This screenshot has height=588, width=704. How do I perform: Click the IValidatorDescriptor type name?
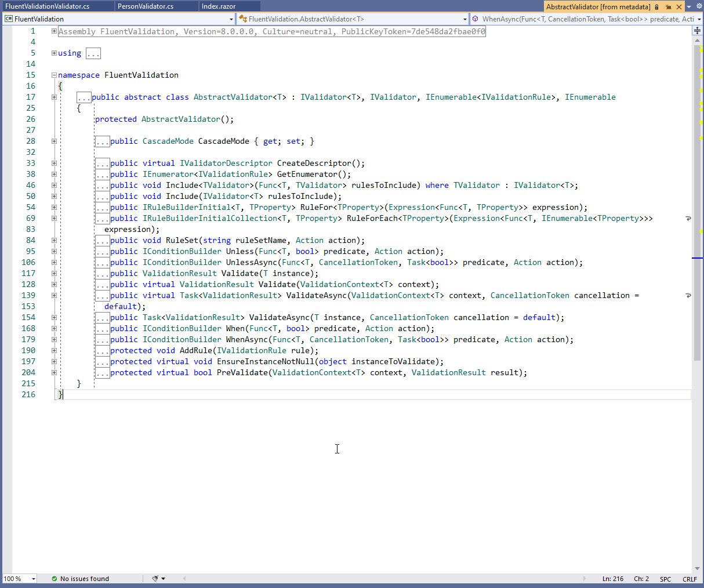pos(226,164)
